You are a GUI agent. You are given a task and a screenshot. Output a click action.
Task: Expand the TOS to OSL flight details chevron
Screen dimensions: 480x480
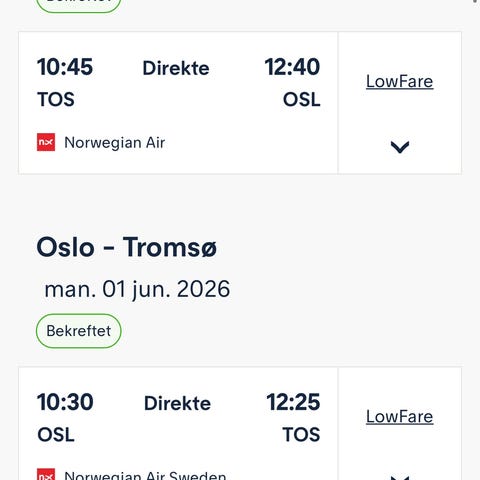(x=400, y=147)
